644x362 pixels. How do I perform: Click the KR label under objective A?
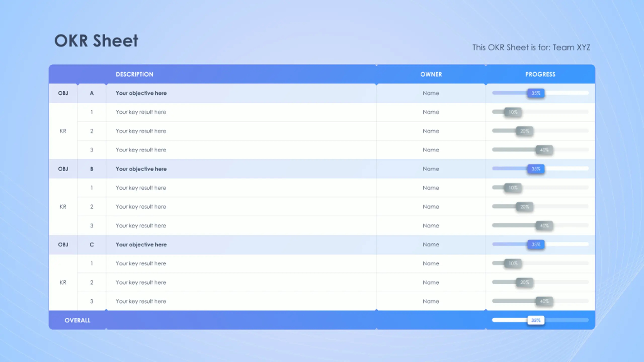click(63, 131)
